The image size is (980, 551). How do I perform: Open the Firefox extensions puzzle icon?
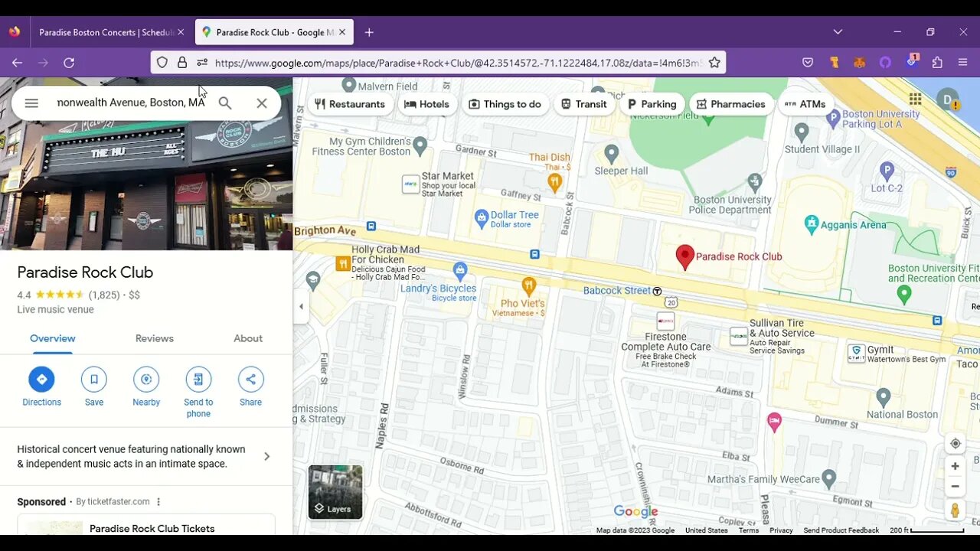click(x=937, y=63)
